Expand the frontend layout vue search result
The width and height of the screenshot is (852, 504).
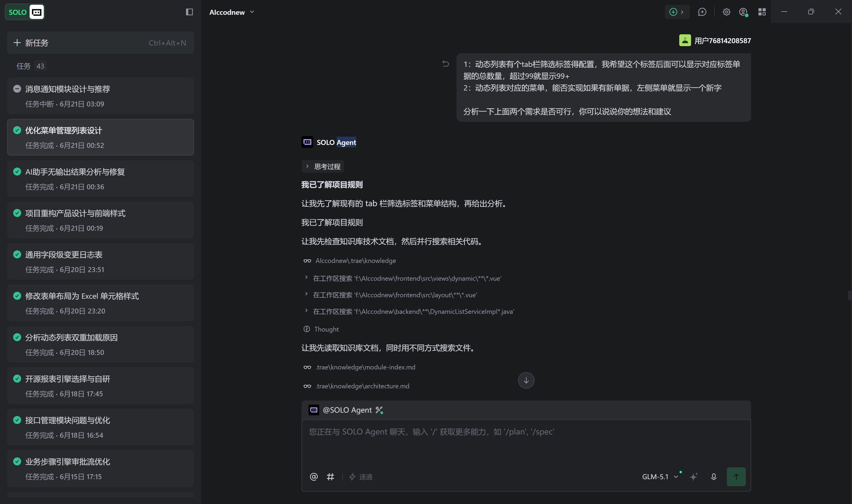click(391, 295)
